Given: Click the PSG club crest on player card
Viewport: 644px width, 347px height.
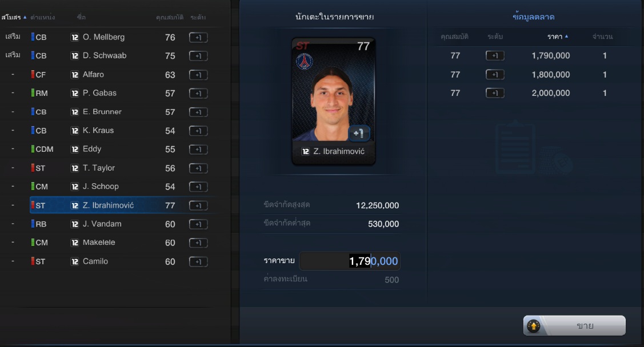Looking at the screenshot, I should click(x=305, y=62).
